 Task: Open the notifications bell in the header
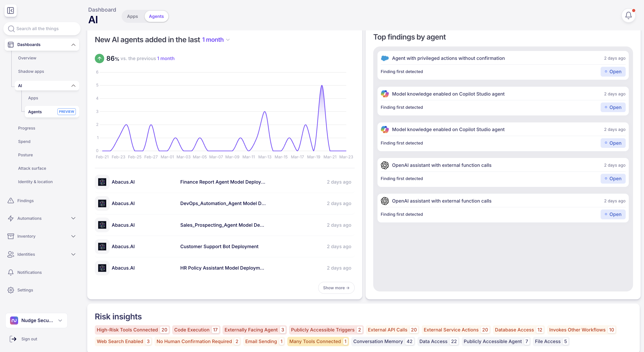pos(629,15)
